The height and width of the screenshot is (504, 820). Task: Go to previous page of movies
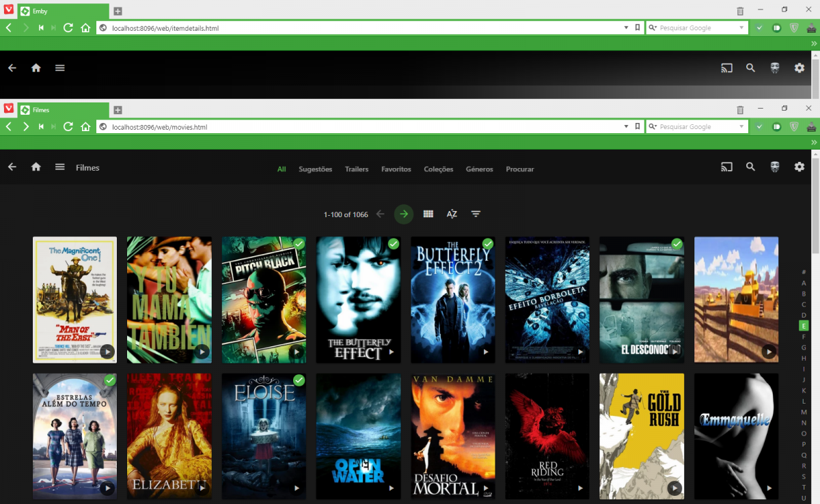(381, 214)
